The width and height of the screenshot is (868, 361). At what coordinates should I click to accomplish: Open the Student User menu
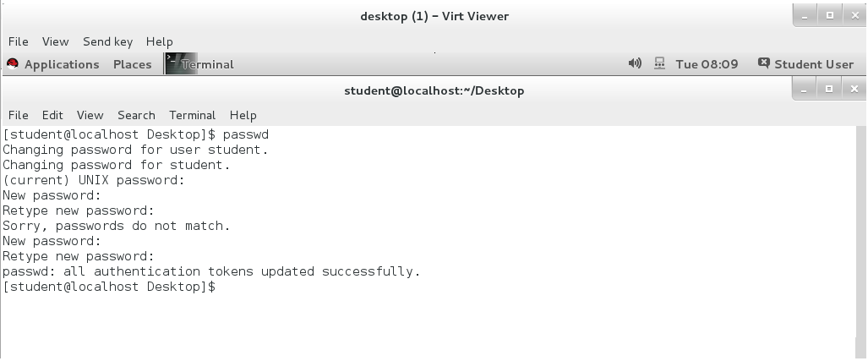click(814, 64)
